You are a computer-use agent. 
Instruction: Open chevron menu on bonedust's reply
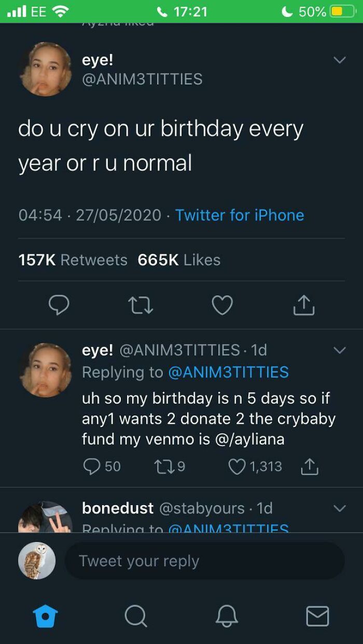tap(339, 508)
